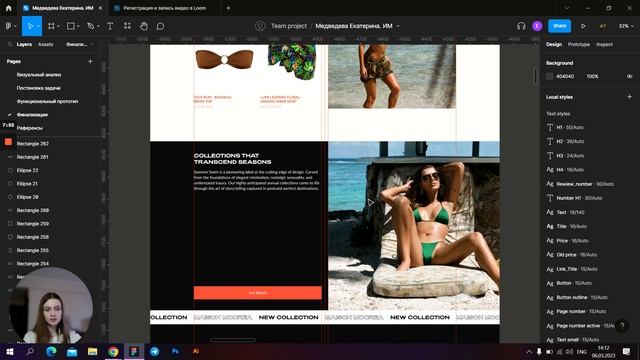This screenshot has height=360, width=640.
Task: Switch to the Assets tab
Action: (x=45, y=44)
